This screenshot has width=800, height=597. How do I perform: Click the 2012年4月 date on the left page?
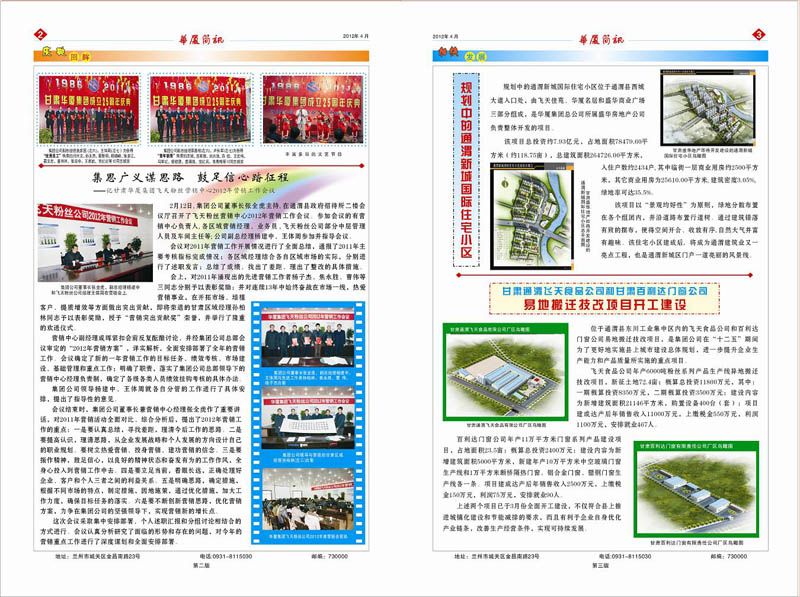click(356, 36)
